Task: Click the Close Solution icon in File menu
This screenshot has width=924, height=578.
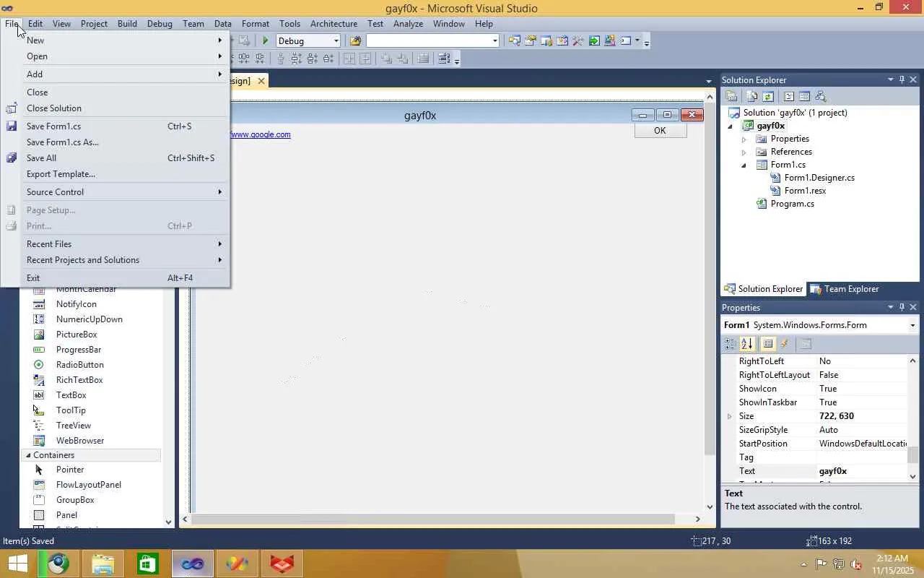Action: (x=12, y=108)
